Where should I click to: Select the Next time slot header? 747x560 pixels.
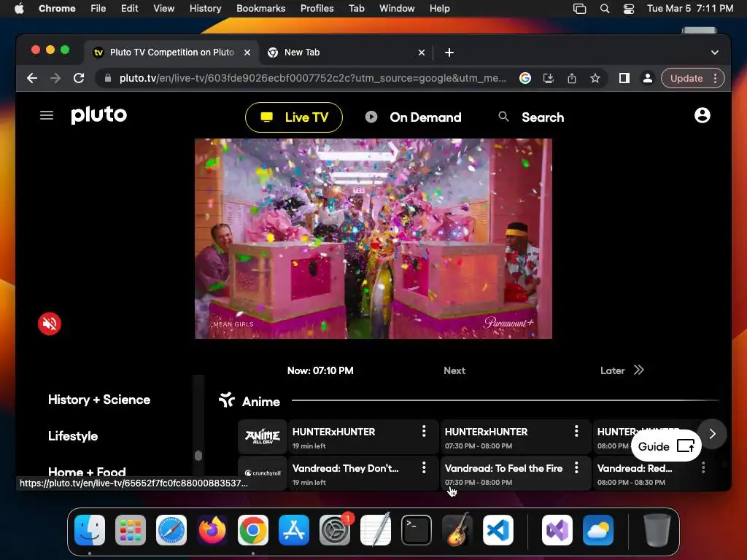tap(454, 370)
